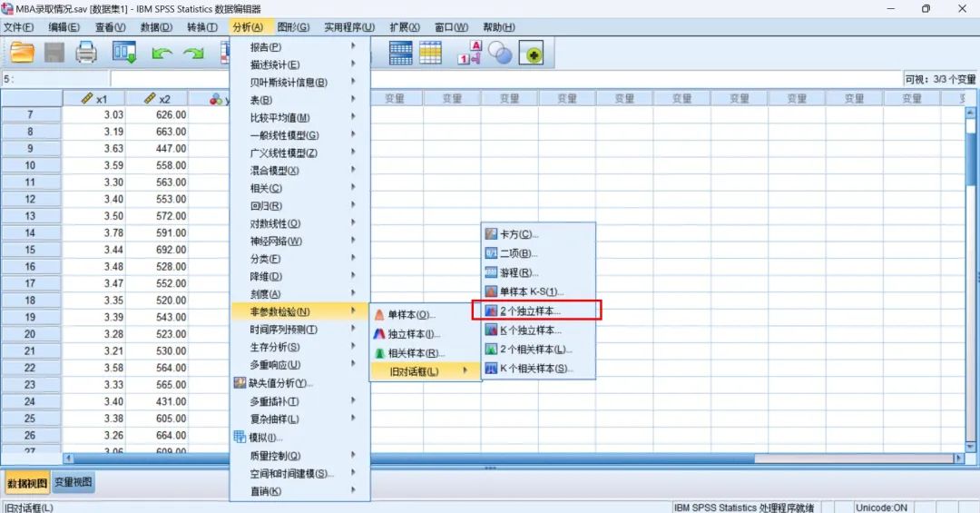Viewport: 980px width, 513px height.
Task: Click the 2个相关样本(L) icon
Action: [x=491, y=349]
